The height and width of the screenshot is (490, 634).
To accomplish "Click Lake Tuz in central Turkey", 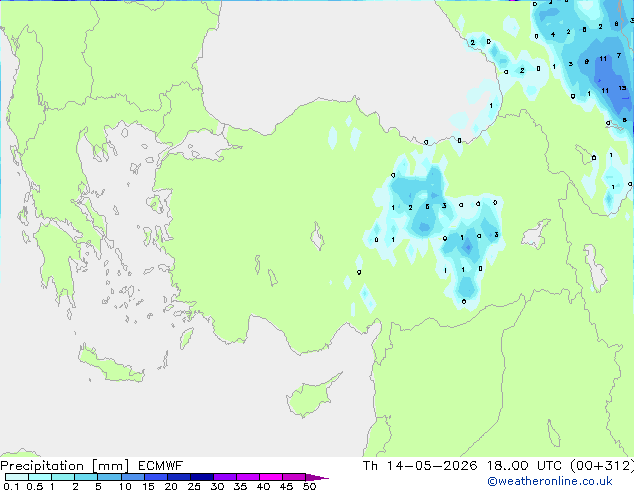I will (317, 237).
